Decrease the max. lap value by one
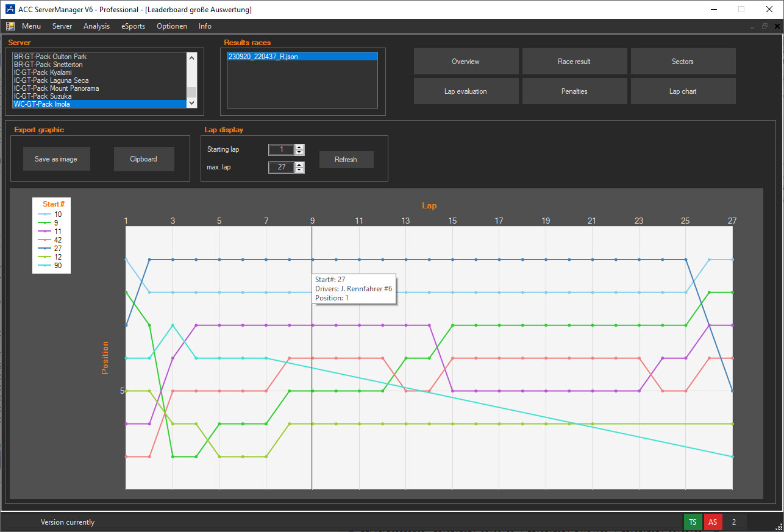The width and height of the screenshot is (784, 532). tap(299, 171)
